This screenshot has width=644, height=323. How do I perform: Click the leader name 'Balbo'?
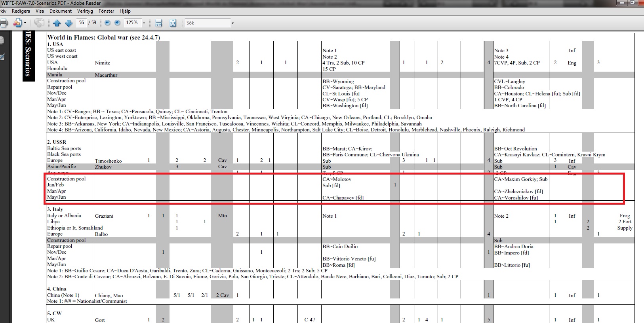(101, 234)
